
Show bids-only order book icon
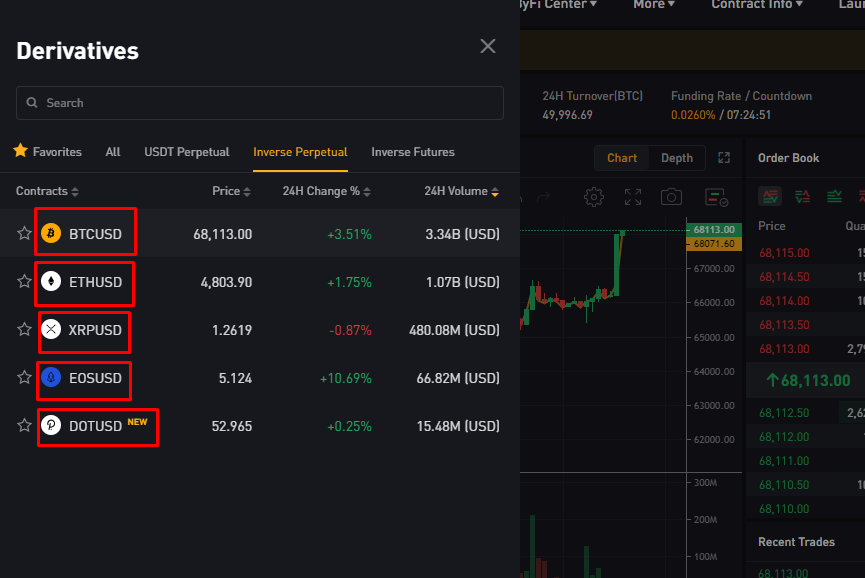[834, 196]
